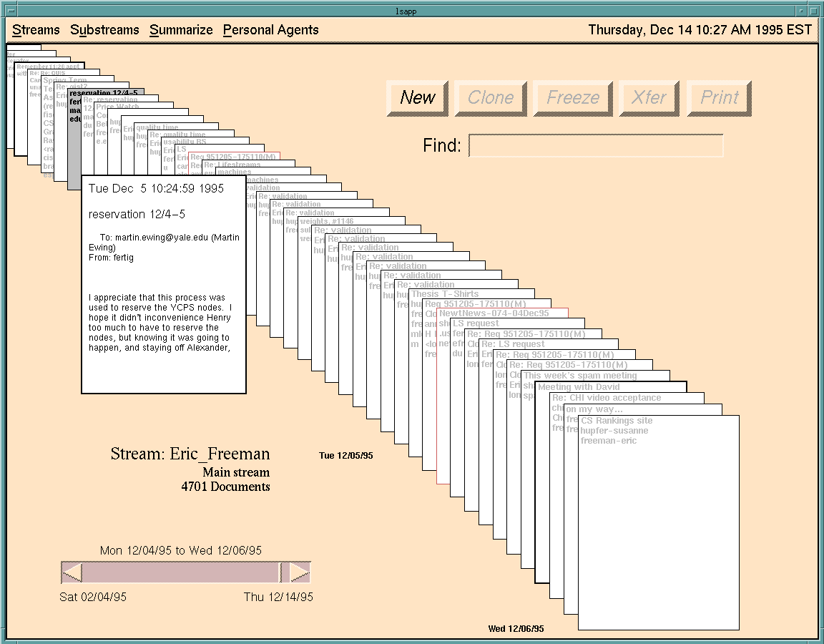Open the Streams menu
This screenshot has height=644, width=824.
36,30
